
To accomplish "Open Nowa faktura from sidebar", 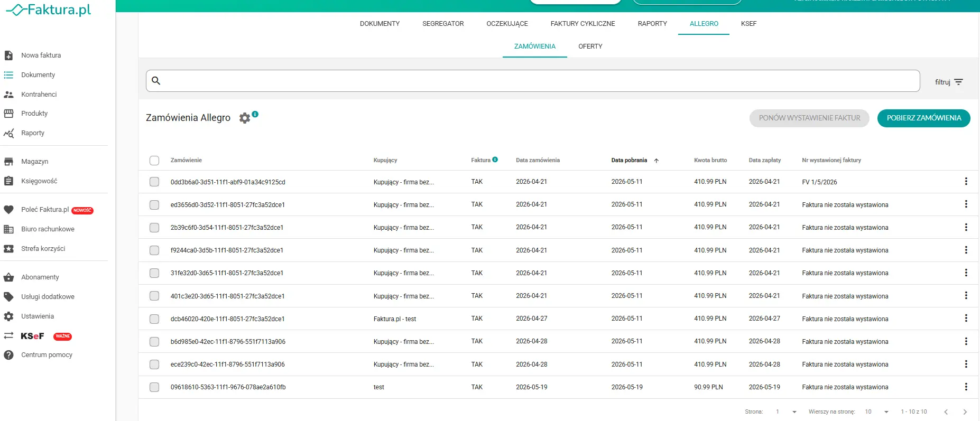I will coord(41,55).
